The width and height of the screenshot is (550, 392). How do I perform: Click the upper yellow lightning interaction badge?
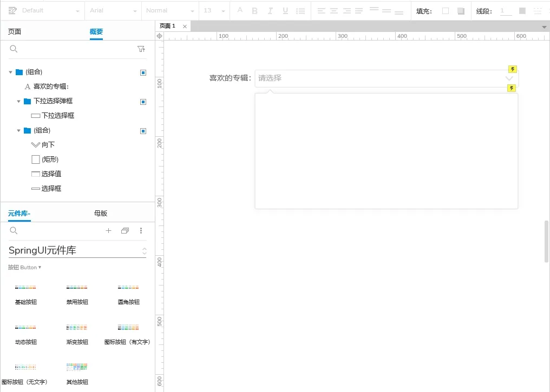click(513, 69)
